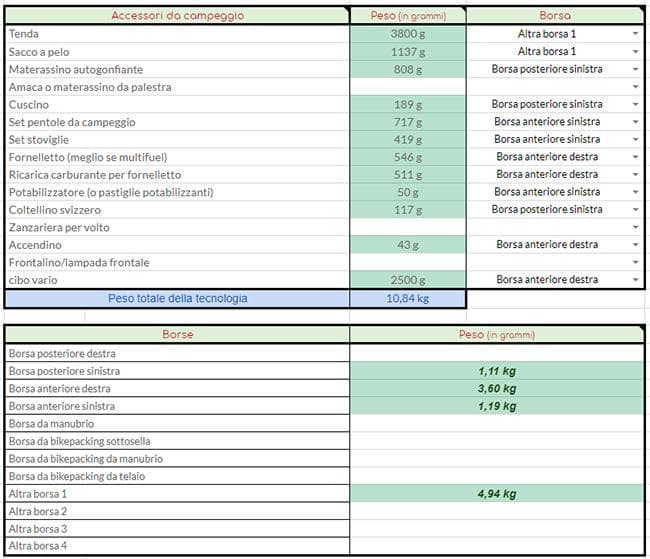
Task: Click the 1137 g weight cell
Action: point(408,51)
